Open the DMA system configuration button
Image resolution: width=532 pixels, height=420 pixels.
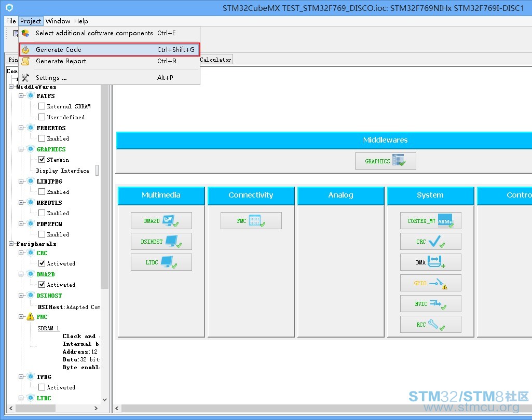[431, 262]
